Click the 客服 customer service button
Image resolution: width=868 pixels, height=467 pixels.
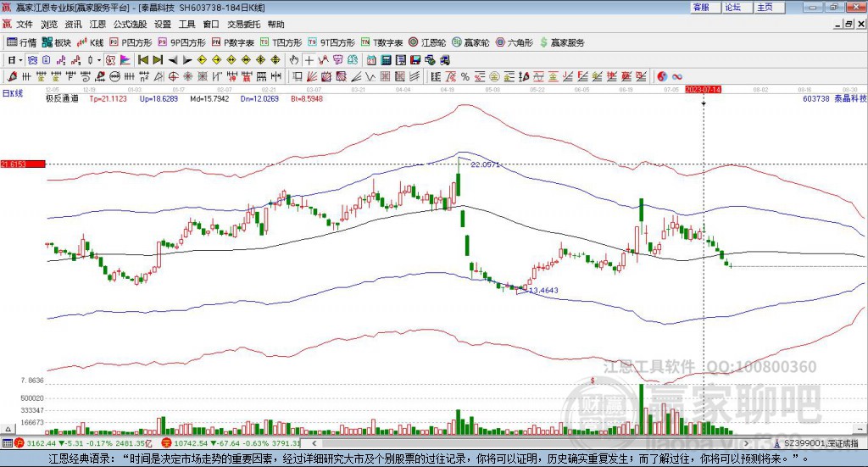[705, 7]
